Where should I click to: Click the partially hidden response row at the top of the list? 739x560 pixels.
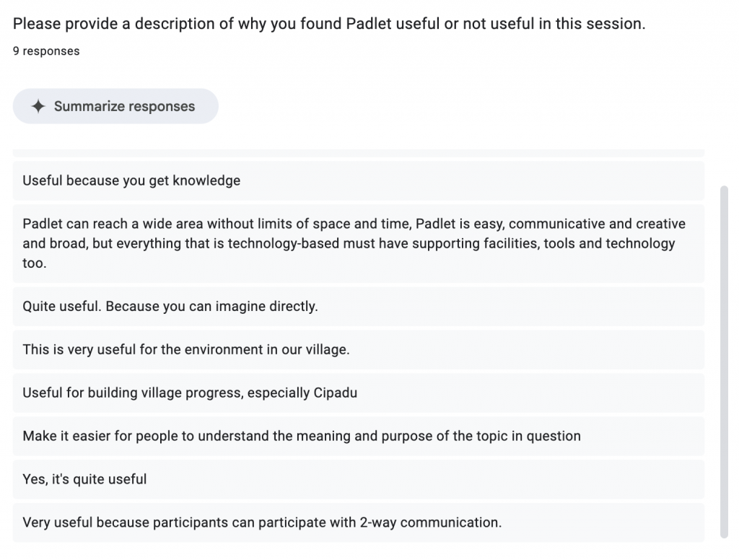point(359,153)
